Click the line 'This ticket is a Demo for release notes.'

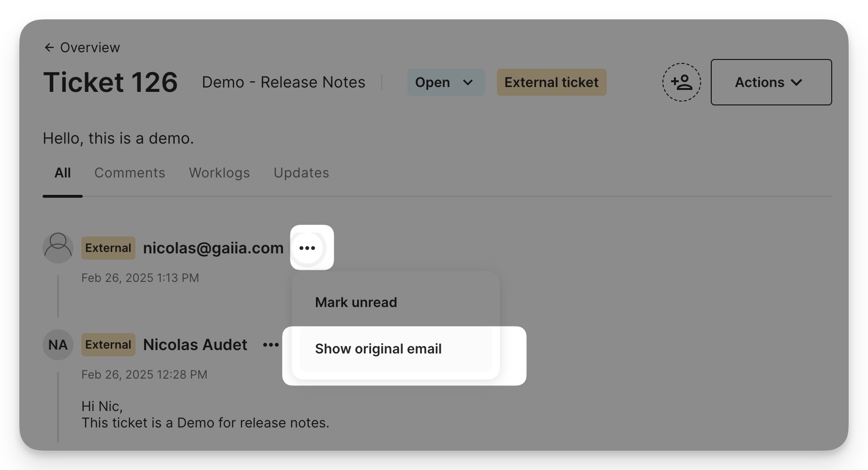point(205,423)
